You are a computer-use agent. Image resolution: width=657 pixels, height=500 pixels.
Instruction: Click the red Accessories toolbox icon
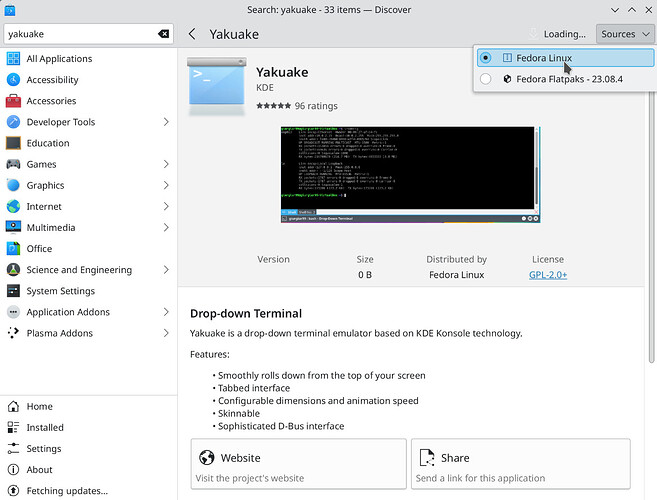13,101
